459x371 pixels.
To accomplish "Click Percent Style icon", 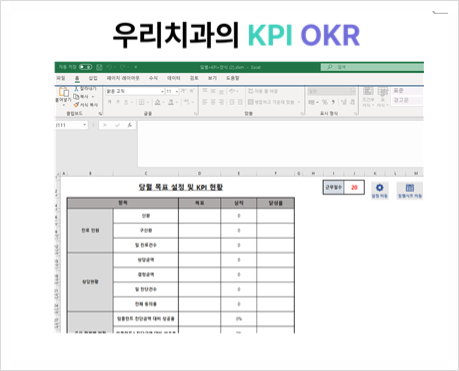I will 325,102.
